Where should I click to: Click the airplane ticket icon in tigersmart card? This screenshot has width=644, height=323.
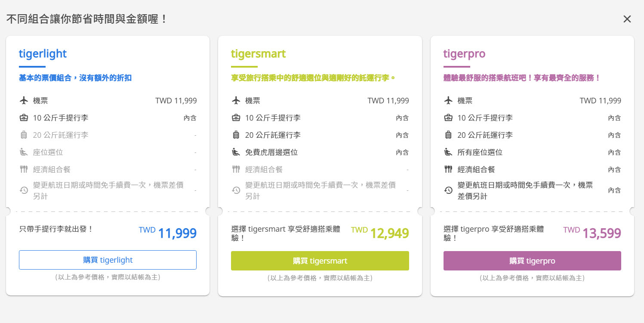[236, 100]
